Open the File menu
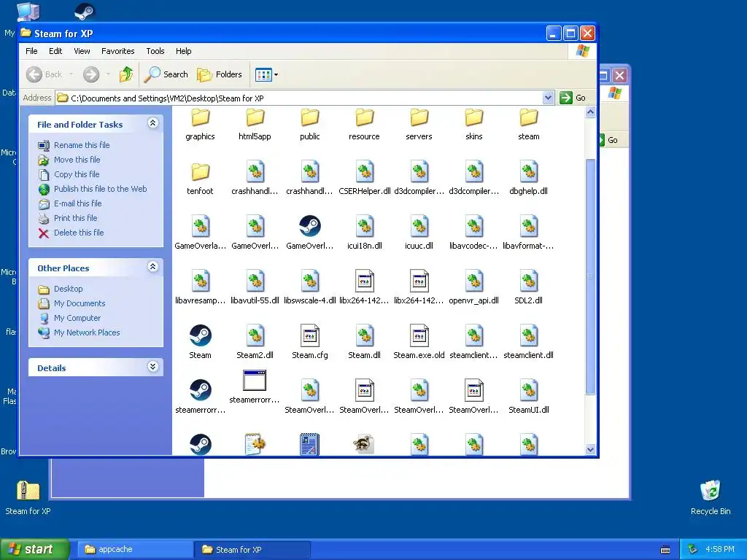Image resolution: width=747 pixels, height=560 pixels. click(x=31, y=51)
